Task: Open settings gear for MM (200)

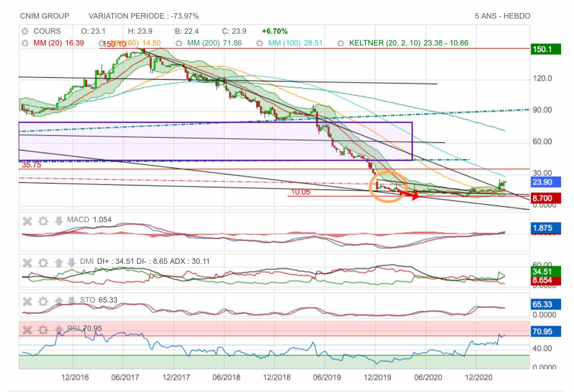Action: coord(179,43)
